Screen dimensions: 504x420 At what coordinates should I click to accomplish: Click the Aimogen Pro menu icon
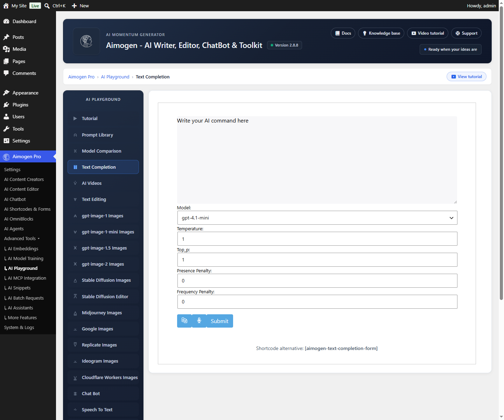point(6,157)
